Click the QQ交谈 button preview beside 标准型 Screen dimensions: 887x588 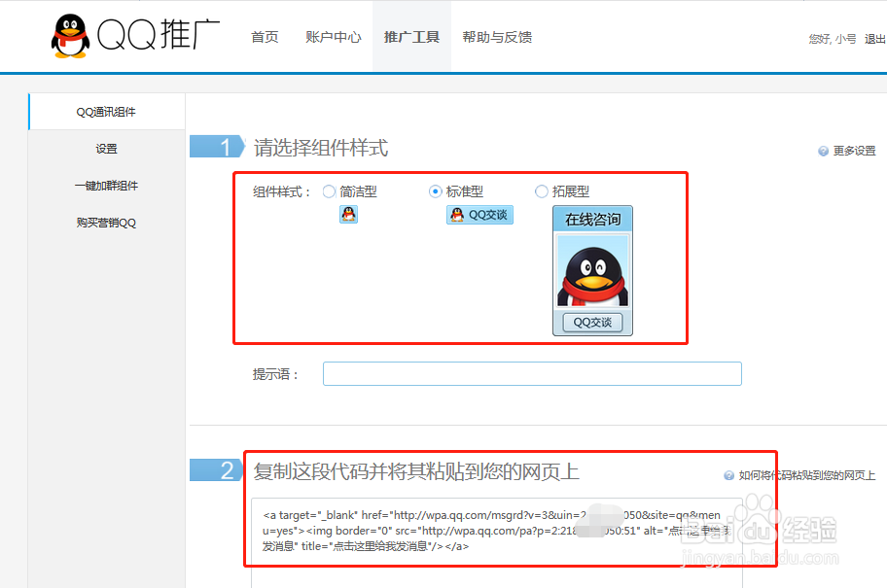(479, 215)
